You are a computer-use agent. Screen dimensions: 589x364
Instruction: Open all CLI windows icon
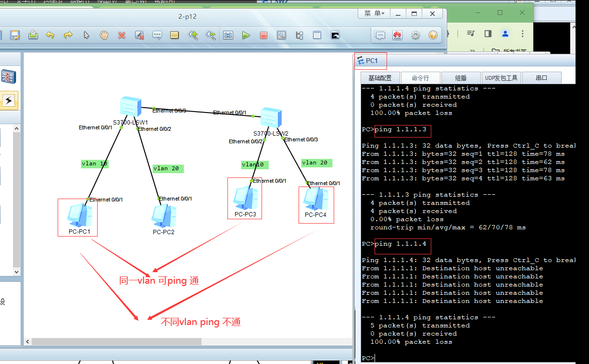(x=335, y=35)
